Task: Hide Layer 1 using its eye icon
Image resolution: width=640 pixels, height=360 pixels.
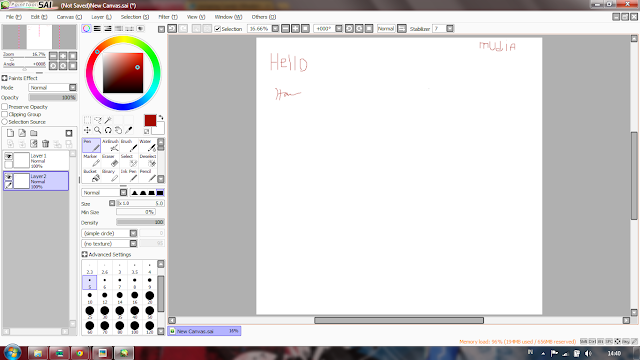Action: click(x=9, y=156)
